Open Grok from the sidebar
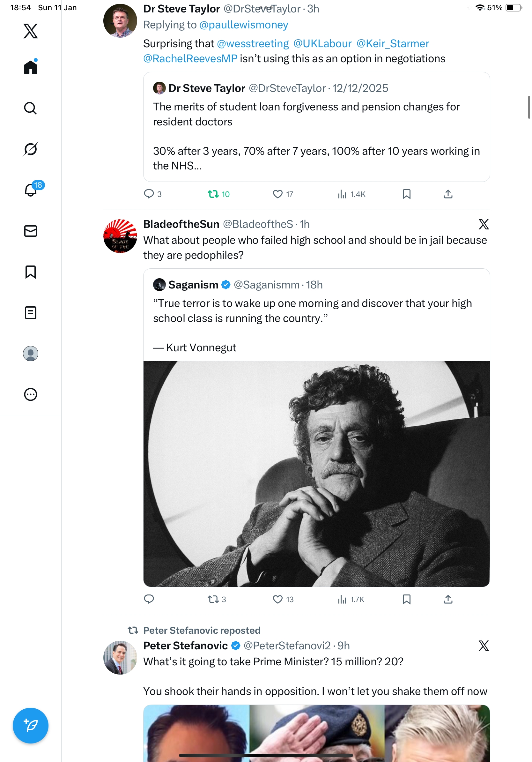The width and height of the screenshot is (532, 762). tap(31, 149)
